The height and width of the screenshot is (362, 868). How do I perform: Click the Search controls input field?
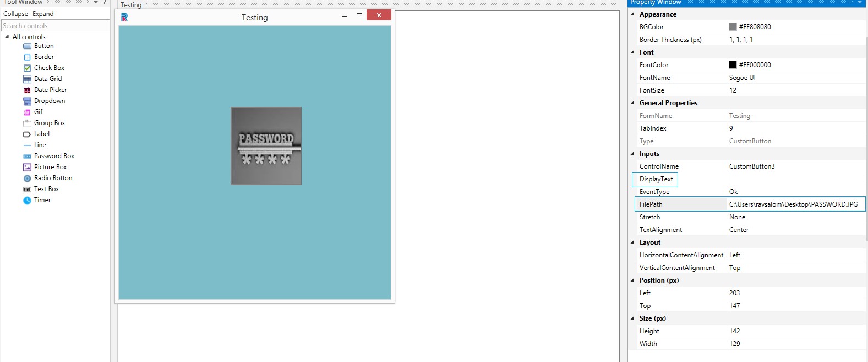[x=55, y=26]
